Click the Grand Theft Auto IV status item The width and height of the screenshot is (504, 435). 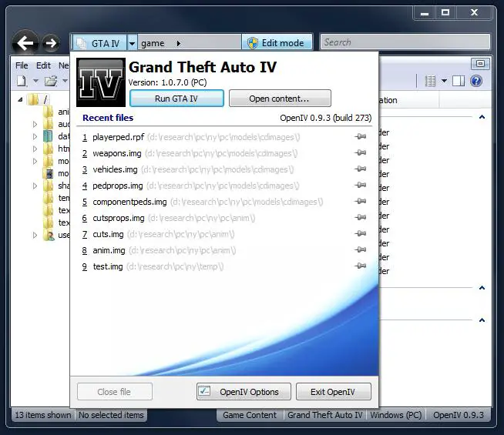point(324,415)
